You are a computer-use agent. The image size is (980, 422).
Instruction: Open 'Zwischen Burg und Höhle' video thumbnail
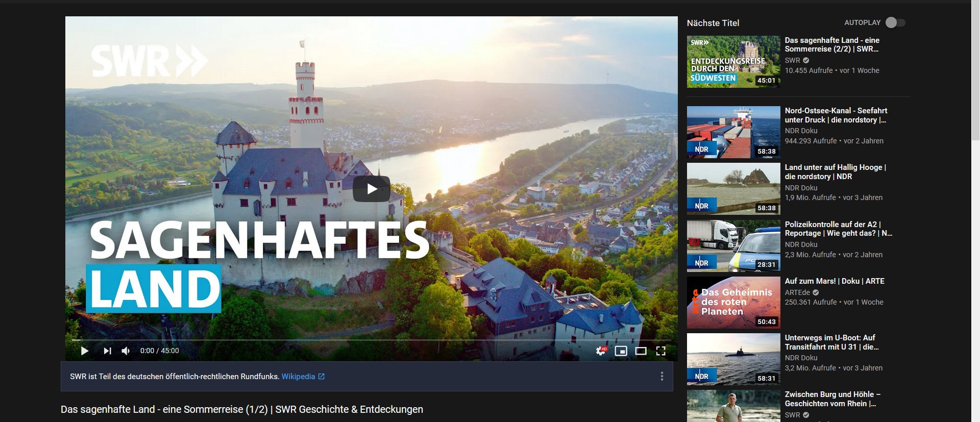(x=733, y=406)
